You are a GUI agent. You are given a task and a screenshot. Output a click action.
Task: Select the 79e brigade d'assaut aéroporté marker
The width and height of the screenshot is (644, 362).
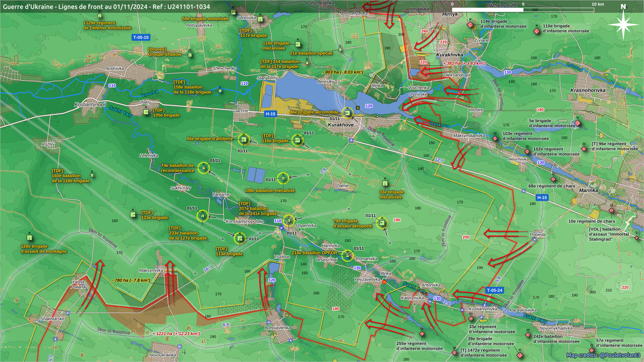[382, 223]
